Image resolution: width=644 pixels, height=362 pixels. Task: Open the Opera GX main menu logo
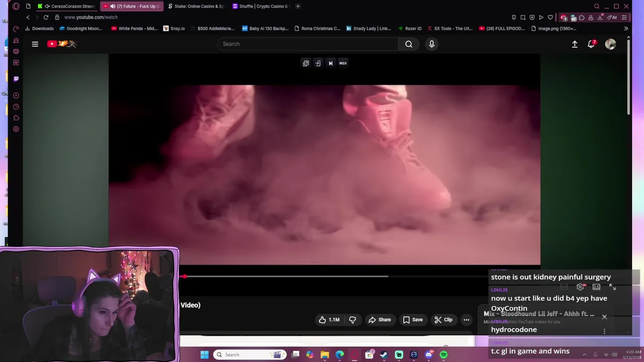click(16, 7)
